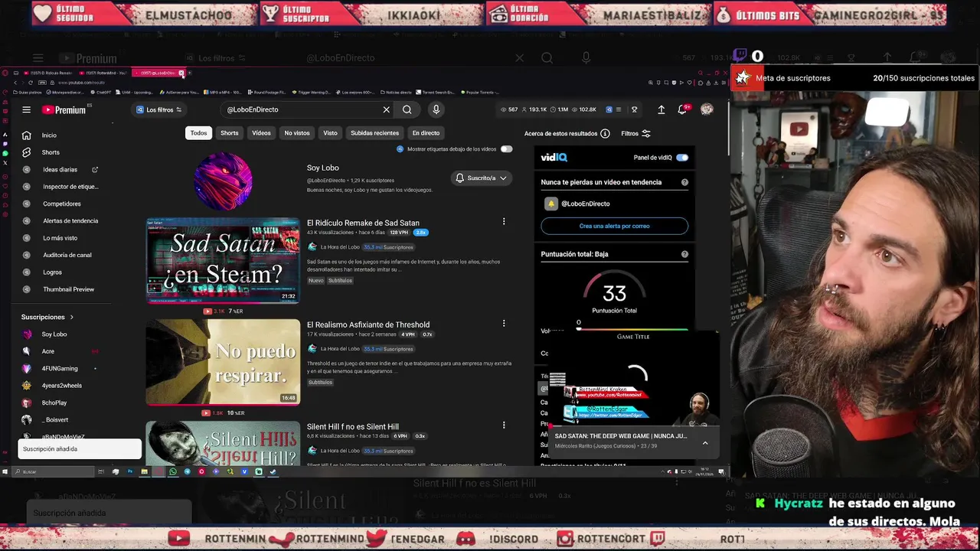This screenshot has height=551, width=980.
Task: Select the En directo filter chip
Action: (426, 133)
